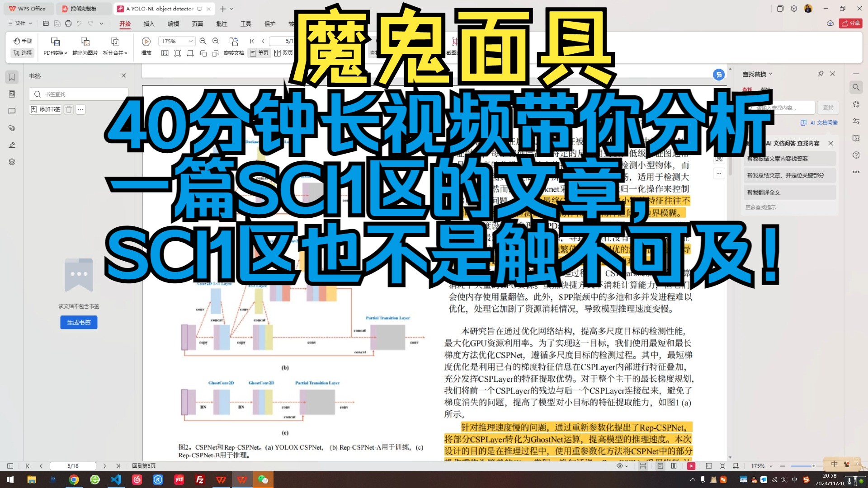Enable 单页 single page view

(259, 53)
